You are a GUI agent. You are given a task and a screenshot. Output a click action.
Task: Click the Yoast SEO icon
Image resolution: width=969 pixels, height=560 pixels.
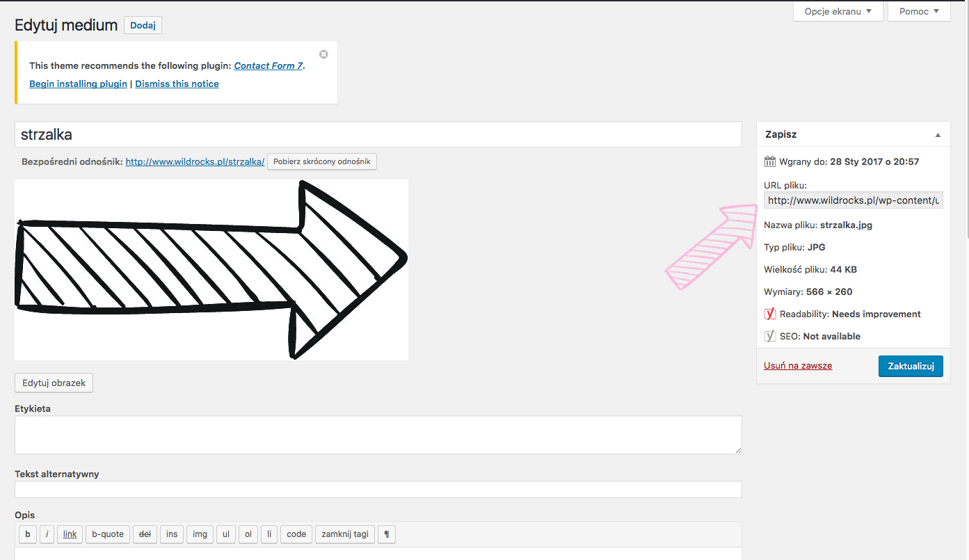[769, 336]
